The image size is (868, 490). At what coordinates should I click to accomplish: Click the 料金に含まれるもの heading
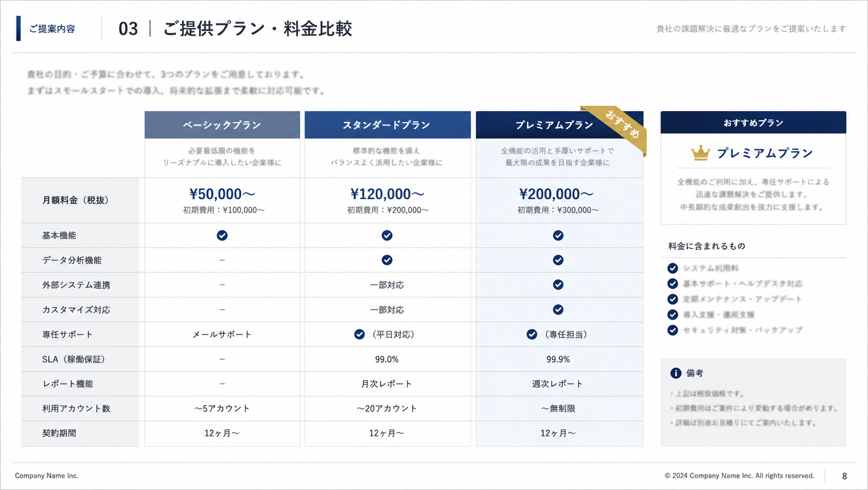(707, 246)
